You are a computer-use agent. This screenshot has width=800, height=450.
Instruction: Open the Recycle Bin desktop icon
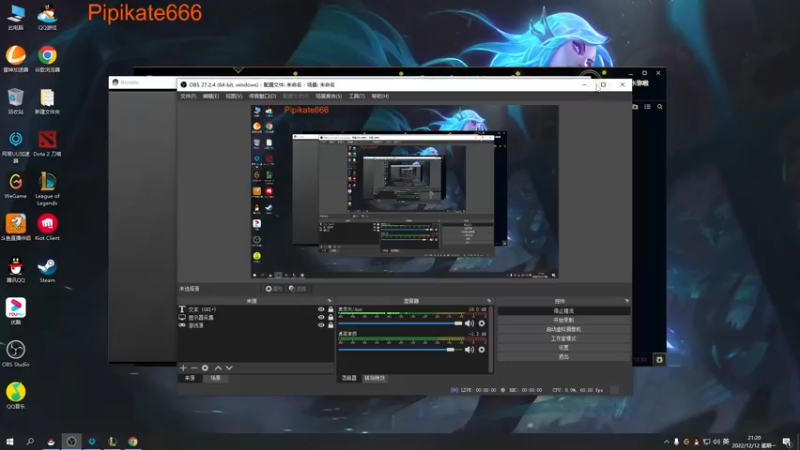[x=16, y=101]
